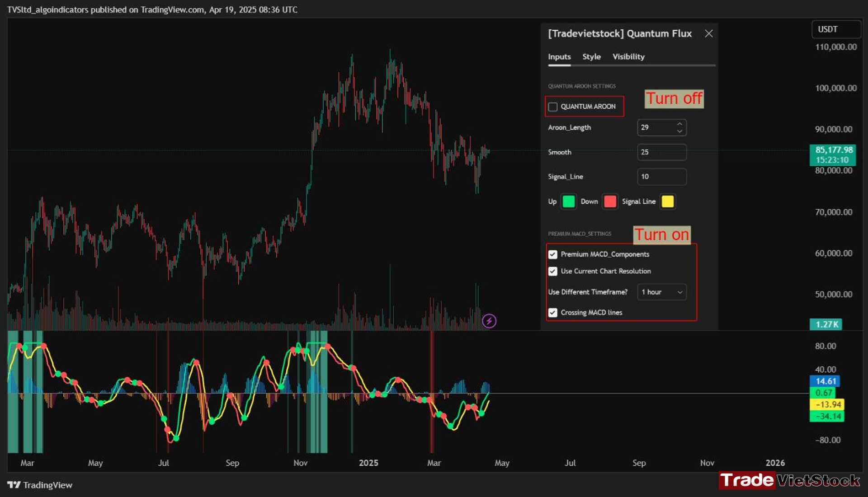Screen dimensions: 868x497
Task: Open the Visibility tab
Action: coord(628,56)
